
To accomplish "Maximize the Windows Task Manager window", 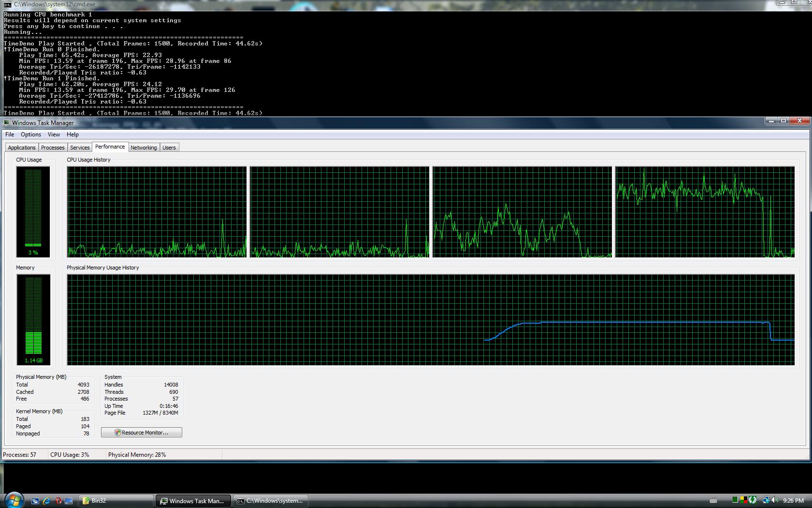I will [783, 120].
